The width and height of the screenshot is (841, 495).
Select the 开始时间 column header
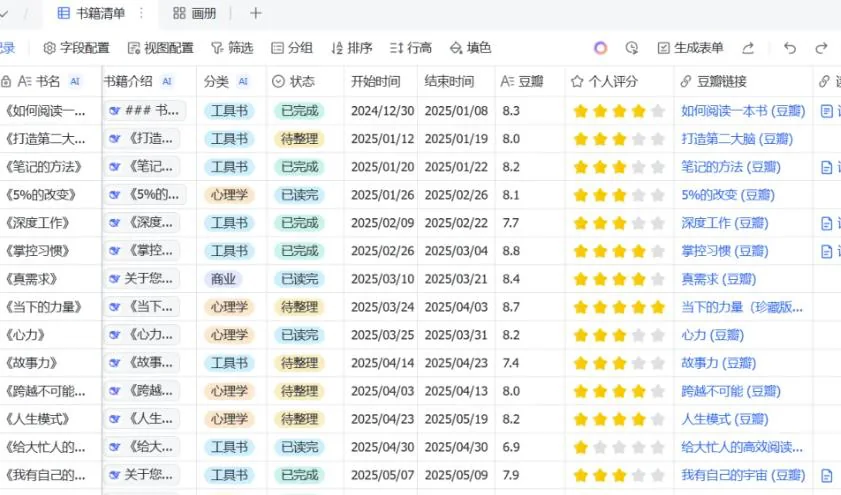point(380,82)
